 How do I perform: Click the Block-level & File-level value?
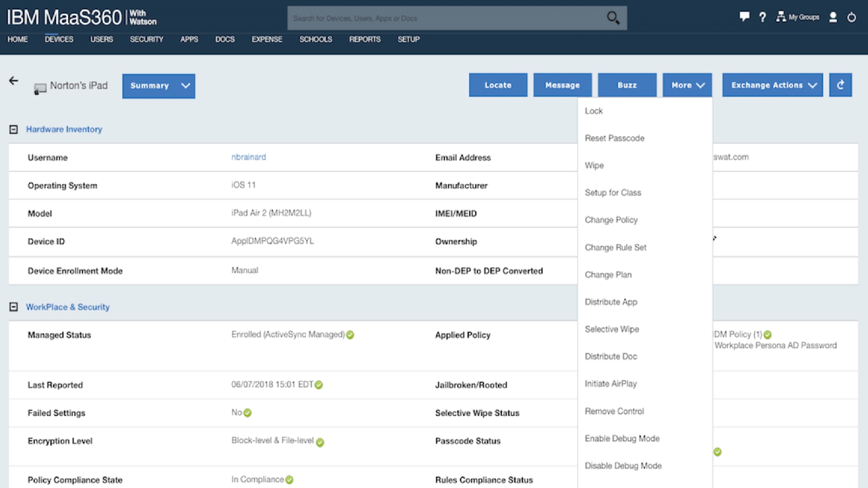click(272, 440)
